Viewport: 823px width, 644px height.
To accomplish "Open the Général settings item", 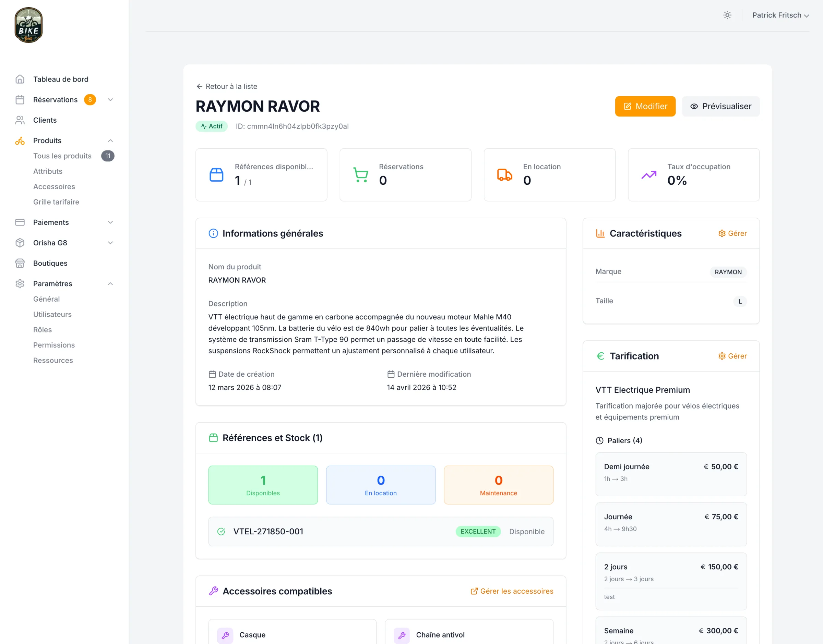I will click(46, 299).
